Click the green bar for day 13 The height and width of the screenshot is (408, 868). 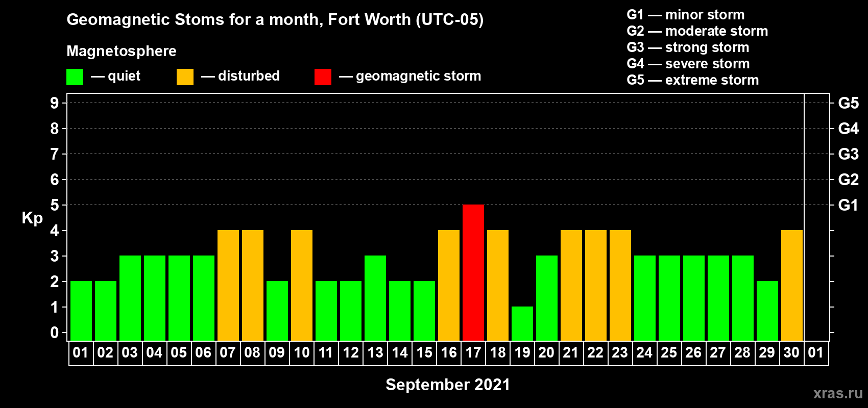(375, 298)
